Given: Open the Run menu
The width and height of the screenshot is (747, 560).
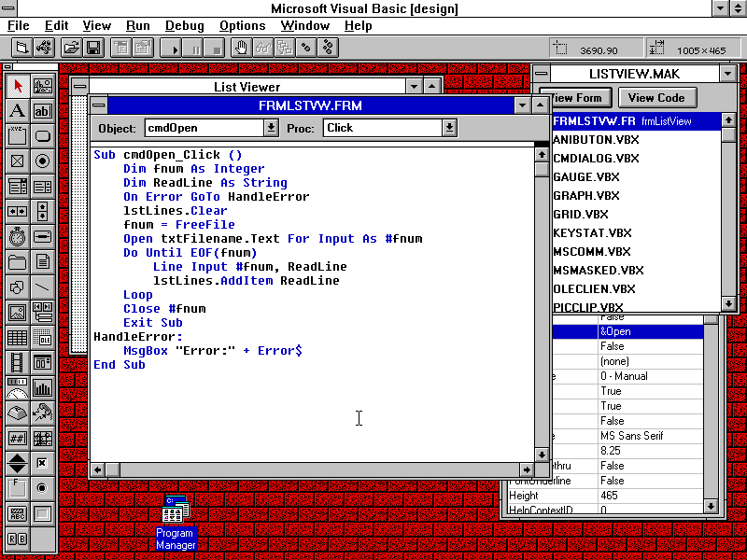Looking at the screenshot, I should click(x=137, y=26).
